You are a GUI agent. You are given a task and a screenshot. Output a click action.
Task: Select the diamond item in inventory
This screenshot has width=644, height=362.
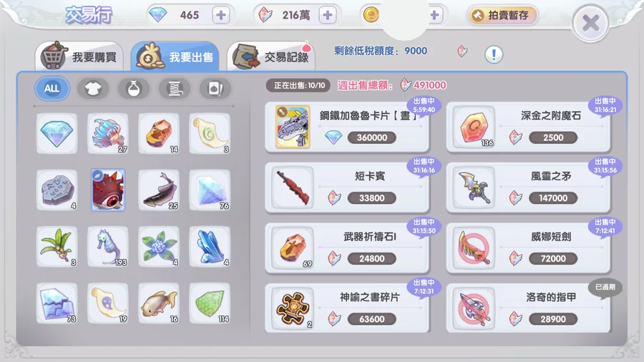57,133
